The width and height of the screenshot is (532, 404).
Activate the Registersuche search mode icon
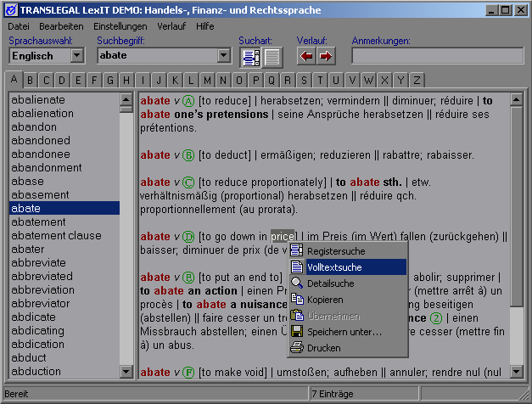click(x=251, y=57)
